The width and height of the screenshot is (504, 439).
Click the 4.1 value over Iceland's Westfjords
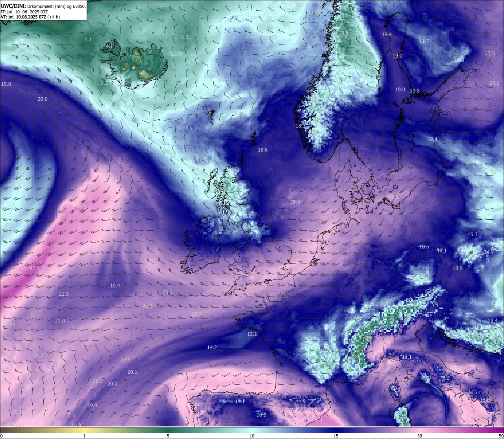(x=109, y=46)
